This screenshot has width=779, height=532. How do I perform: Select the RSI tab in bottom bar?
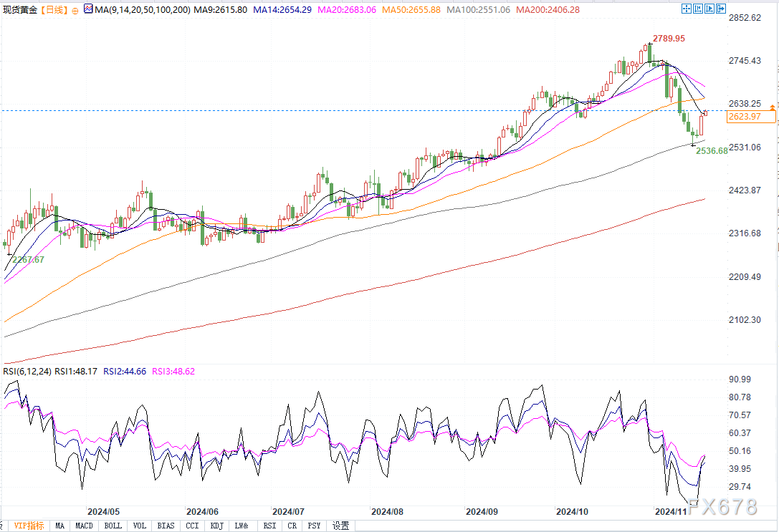269,526
